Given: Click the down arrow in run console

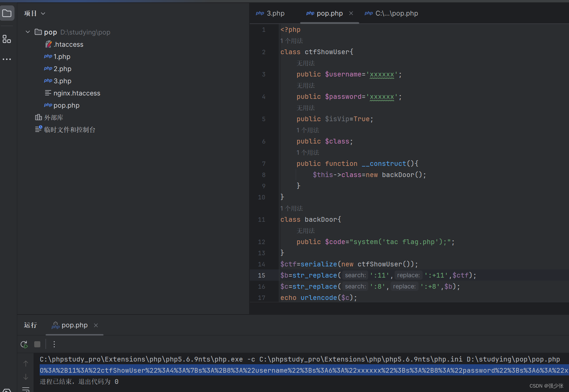Looking at the screenshot, I should pos(26,377).
